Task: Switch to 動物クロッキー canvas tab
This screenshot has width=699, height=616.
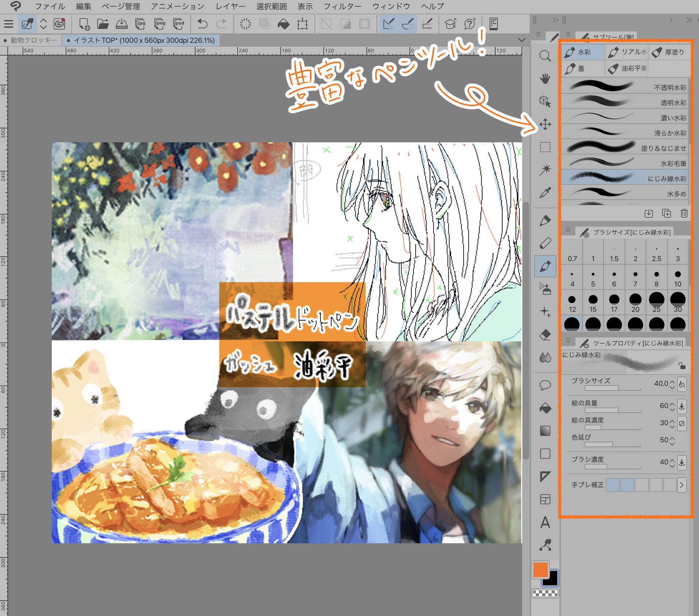Action: click(x=33, y=40)
